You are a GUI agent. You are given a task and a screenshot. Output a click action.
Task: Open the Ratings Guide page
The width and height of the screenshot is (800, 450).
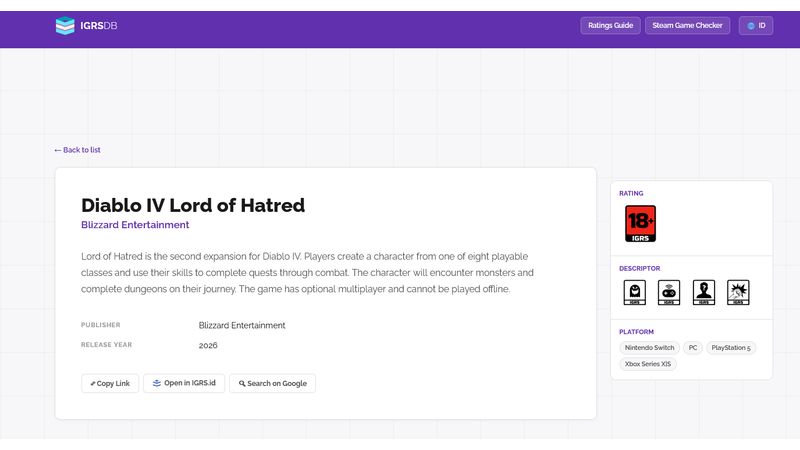[610, 26]
